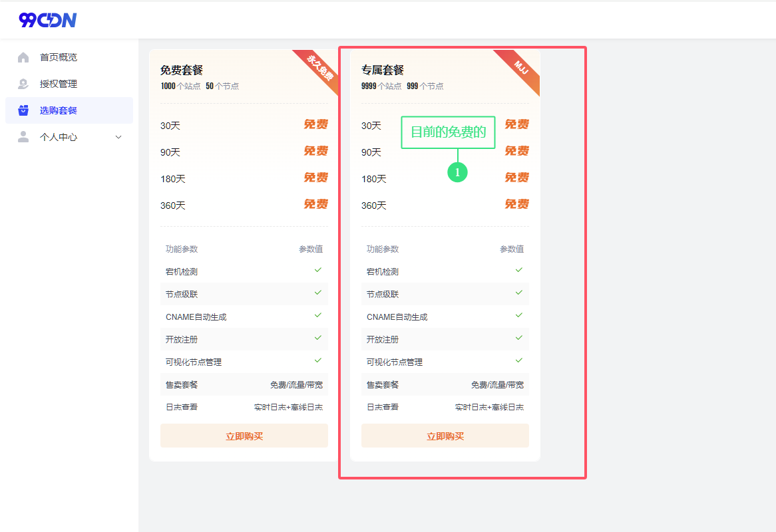This screenshot has width=776, height=532.
Task: Click 立即购买 on the 专属套餐 card
Action: click(x=445, y=436)
